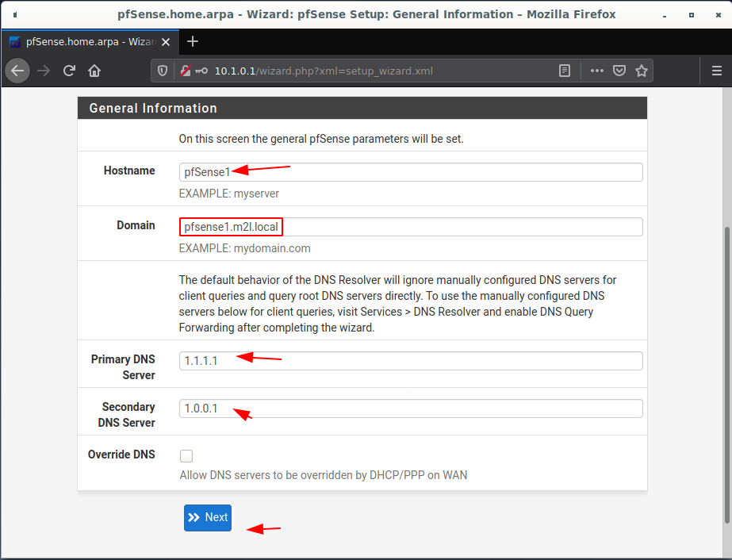Enable the Override DNS checkbox
Screen dimensions: 732x560
click(x=186, y=455)
